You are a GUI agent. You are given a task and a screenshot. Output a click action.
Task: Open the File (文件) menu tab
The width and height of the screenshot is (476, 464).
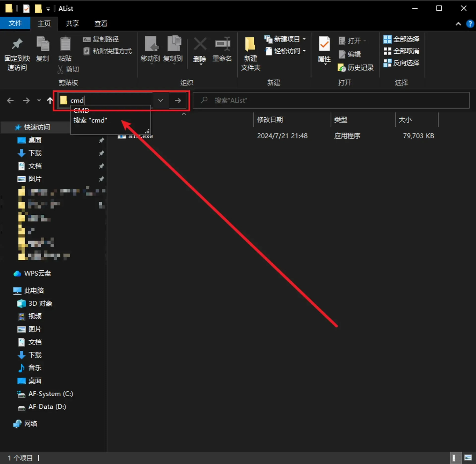[15, 23]
